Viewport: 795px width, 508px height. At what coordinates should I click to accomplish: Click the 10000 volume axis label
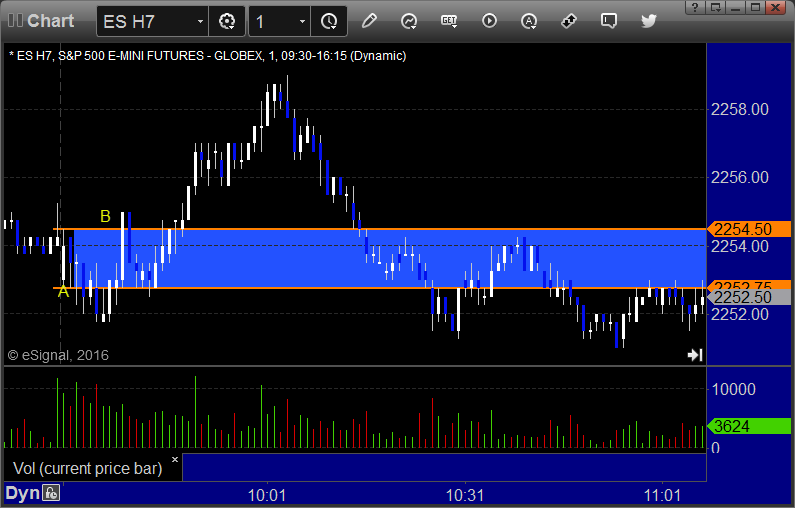pos(734,389)
